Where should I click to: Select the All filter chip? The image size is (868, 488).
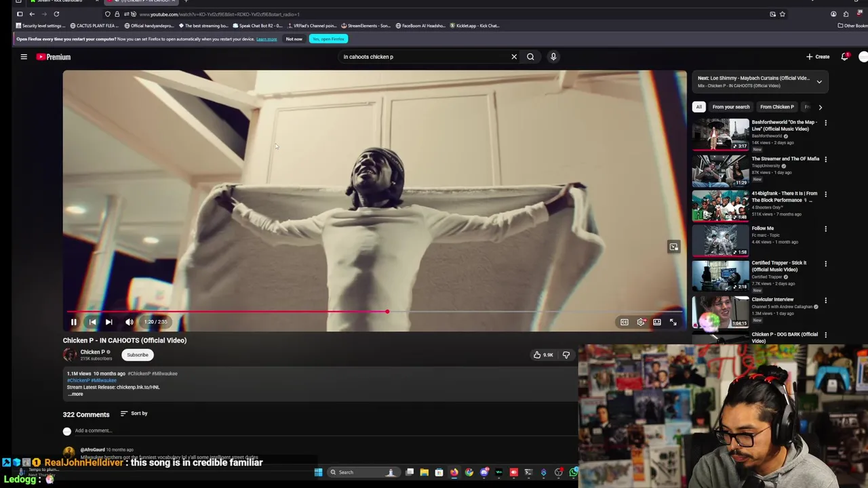(698, 107)
